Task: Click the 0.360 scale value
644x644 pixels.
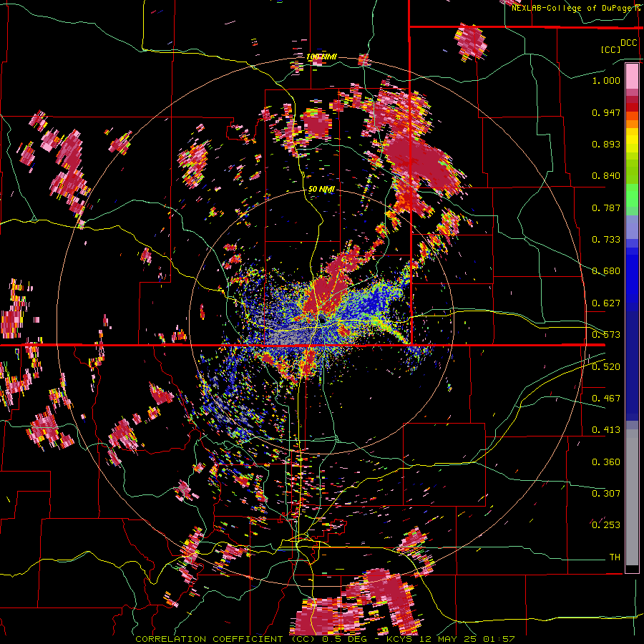Action: 606,462
